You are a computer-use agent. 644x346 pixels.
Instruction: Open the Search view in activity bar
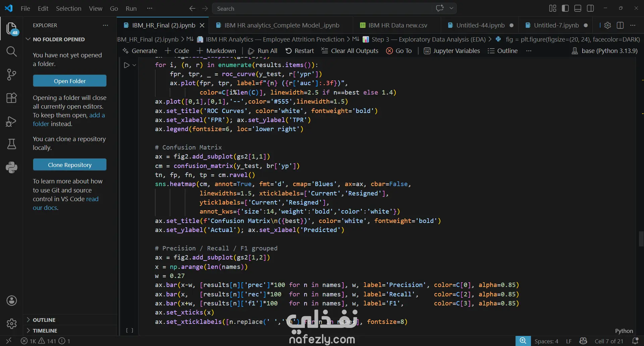point(12,51)
